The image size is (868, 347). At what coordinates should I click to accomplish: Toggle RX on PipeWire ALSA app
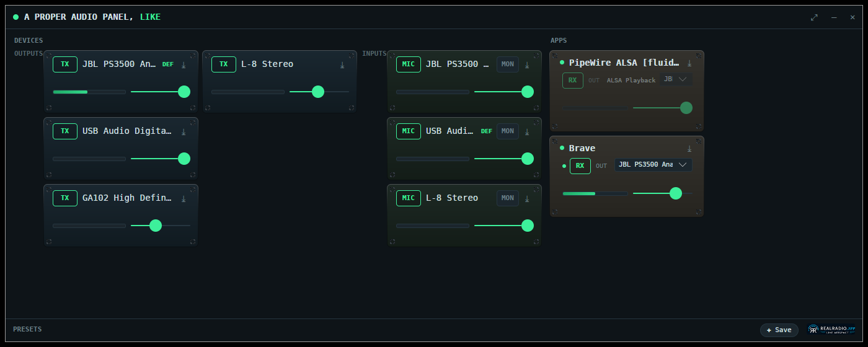573,81
